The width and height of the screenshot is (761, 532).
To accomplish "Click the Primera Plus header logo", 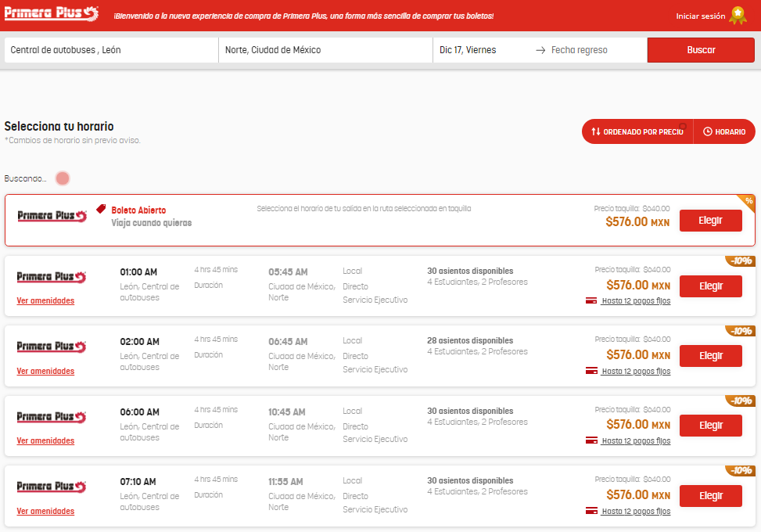I will (51, 13).
